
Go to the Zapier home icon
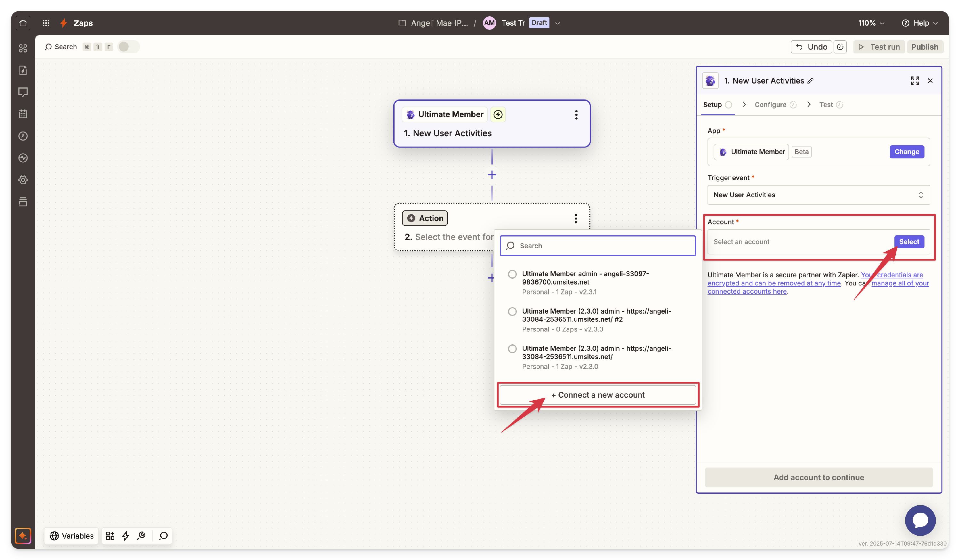click(x=23, y=23)
